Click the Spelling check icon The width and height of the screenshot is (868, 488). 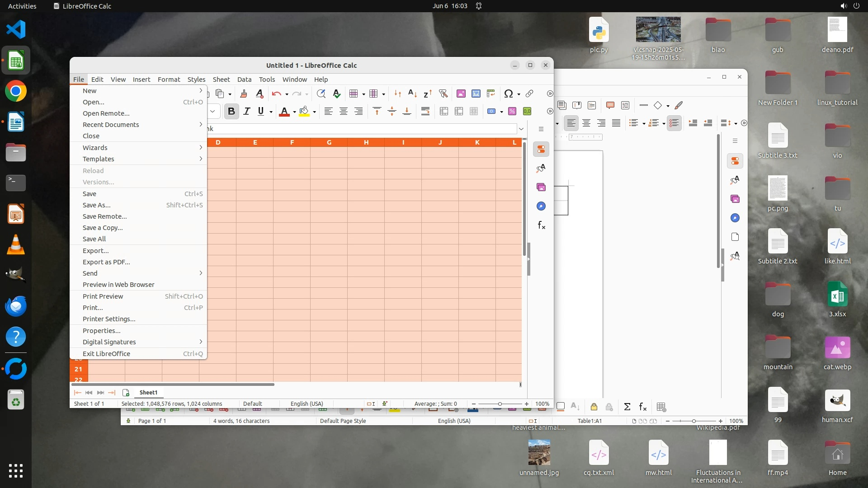(x=336, y=94)
